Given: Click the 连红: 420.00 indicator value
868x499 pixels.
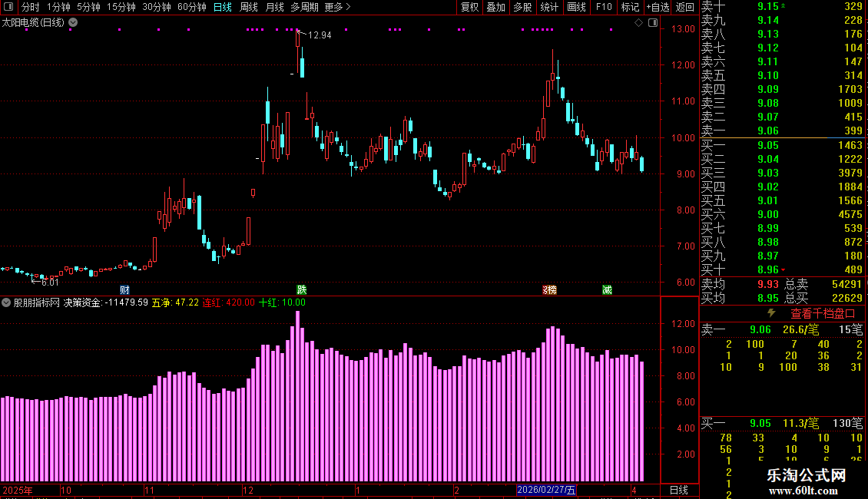Looking at the screenshot, I should 229,302.
